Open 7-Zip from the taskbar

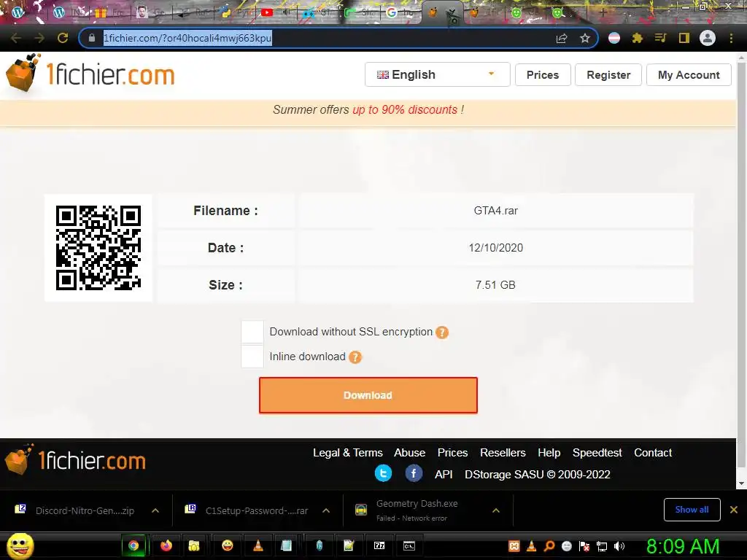379,545
